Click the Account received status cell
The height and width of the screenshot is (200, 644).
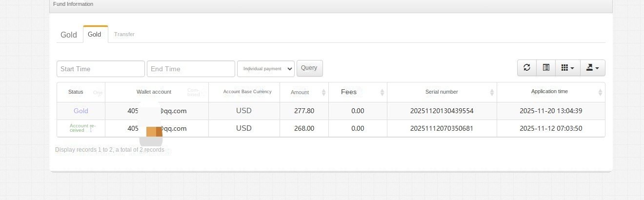point(79,128)
